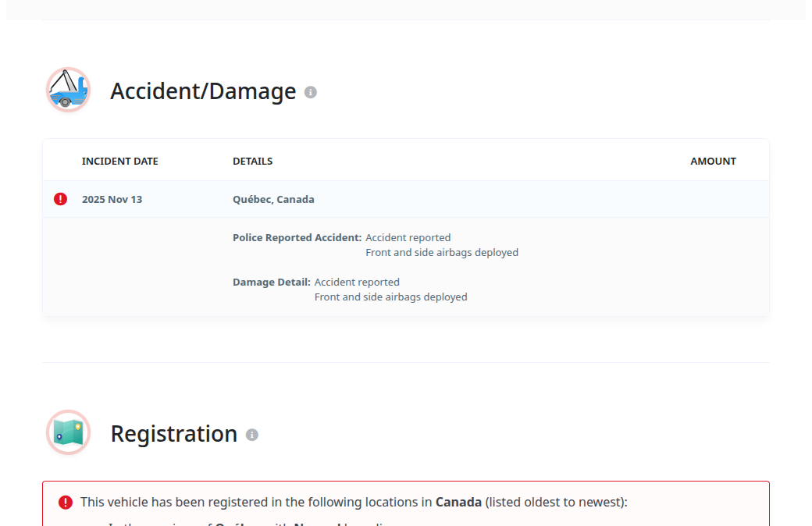The height and width of the screenshot is (526, 812).
Task: Click the 2025 Nov 13 incident date
Action: click(x=112, y=199)
